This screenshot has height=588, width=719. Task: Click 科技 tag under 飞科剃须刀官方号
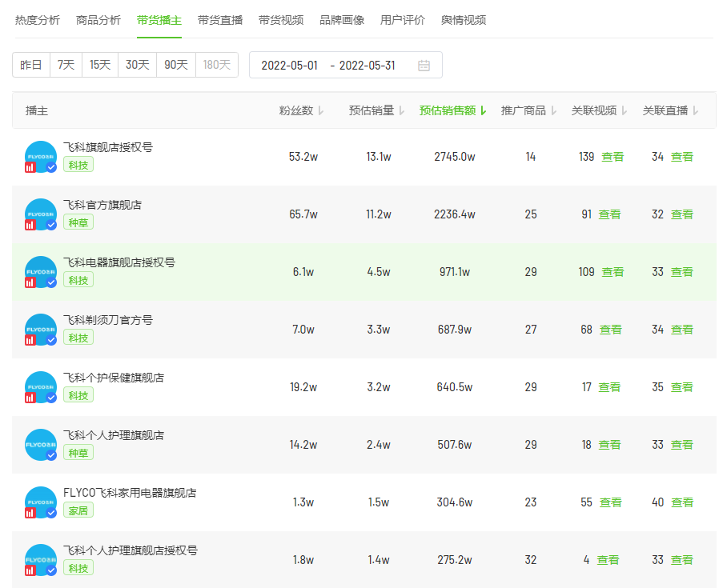tap(78, 338)
